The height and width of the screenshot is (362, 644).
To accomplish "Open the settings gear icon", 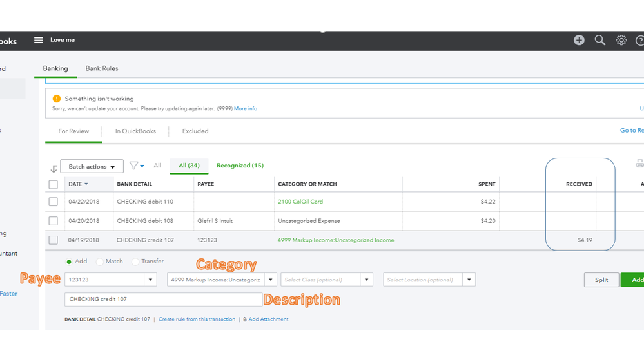I will click(x=621, y=40).
